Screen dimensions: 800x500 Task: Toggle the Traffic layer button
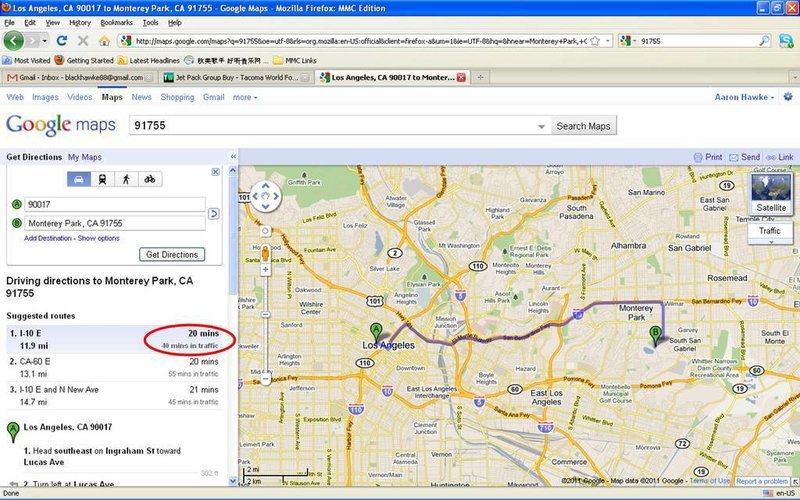769,231
